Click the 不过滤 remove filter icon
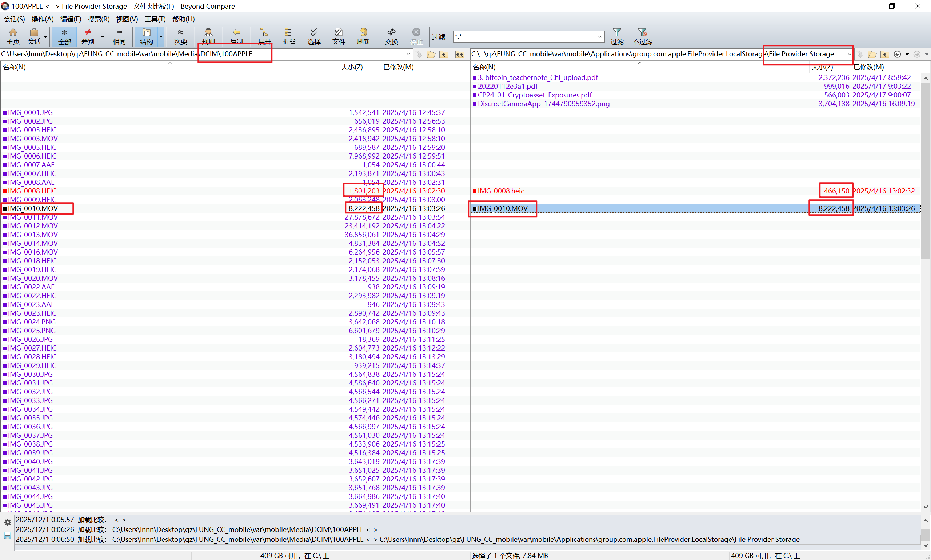The height and width of the screenshot is (560, 931). (642, 36)
